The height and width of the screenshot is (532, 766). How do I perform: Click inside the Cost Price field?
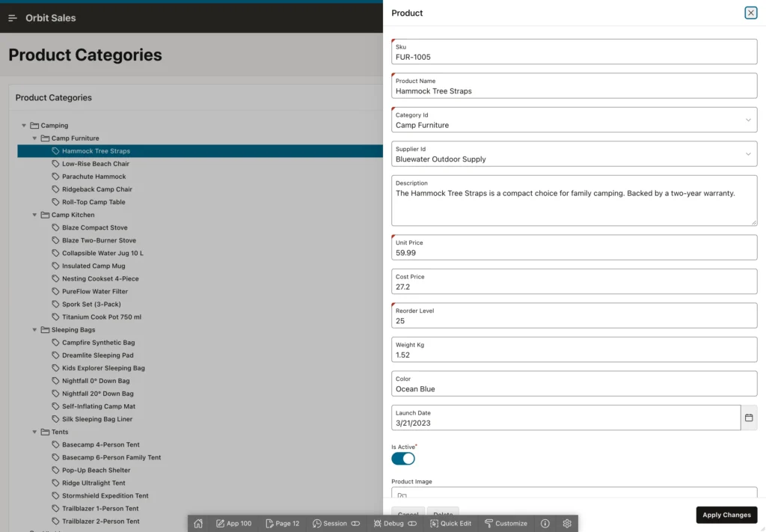coord(574,282)
